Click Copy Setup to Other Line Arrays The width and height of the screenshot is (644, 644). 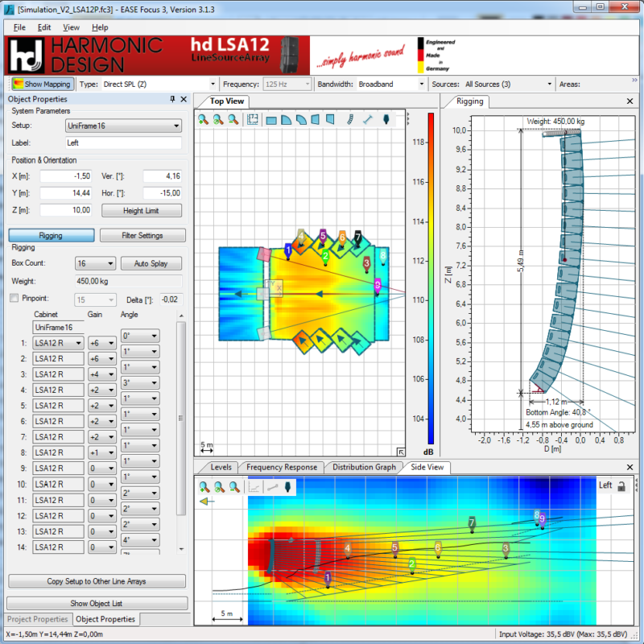click(x=98, y=581)
